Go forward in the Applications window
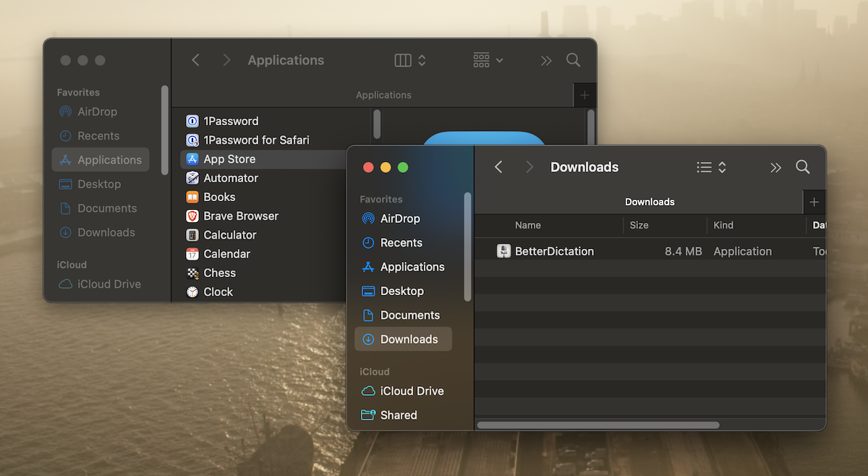868x476 pixels. click(226, 60)
